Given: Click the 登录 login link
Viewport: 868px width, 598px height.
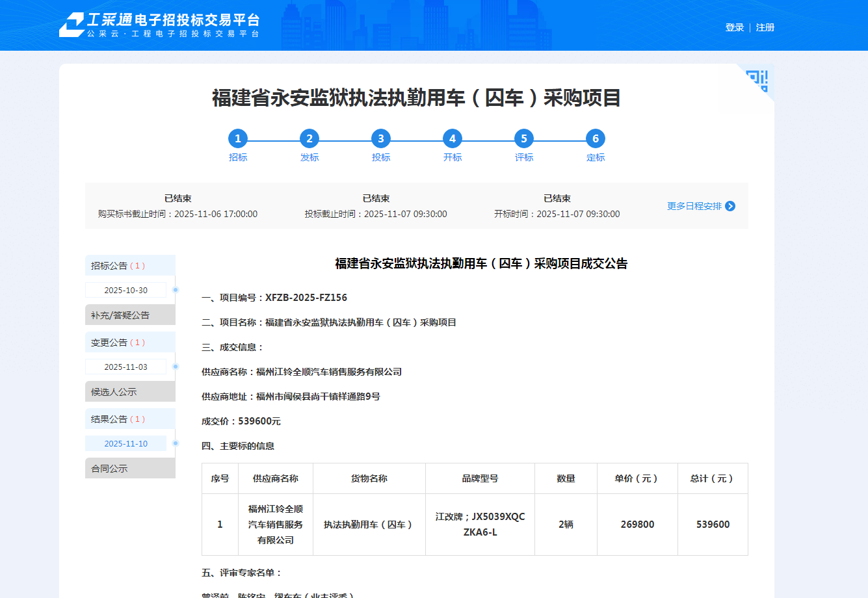Looking at the screenshot, I should tap(735, 27).
